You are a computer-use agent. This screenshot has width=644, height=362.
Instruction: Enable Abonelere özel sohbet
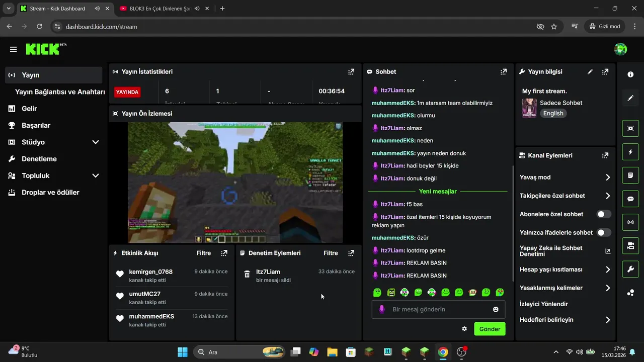pos(604,214)
